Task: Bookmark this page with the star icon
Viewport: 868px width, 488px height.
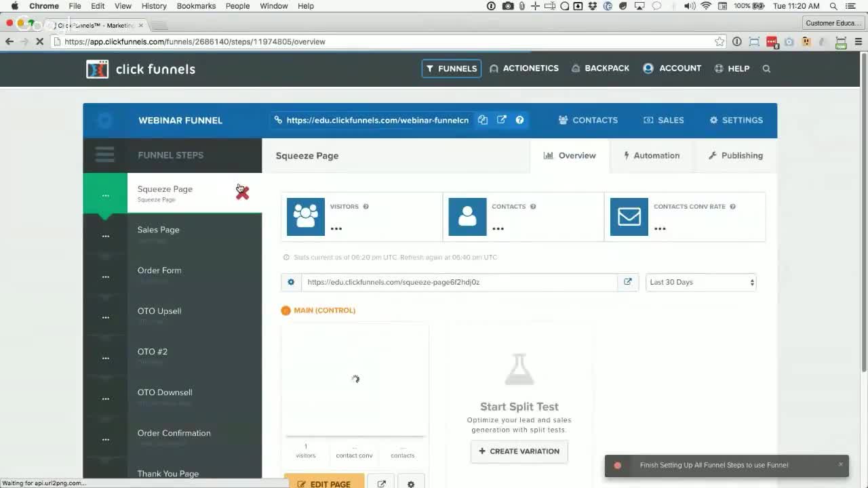Action: point(719,41)
